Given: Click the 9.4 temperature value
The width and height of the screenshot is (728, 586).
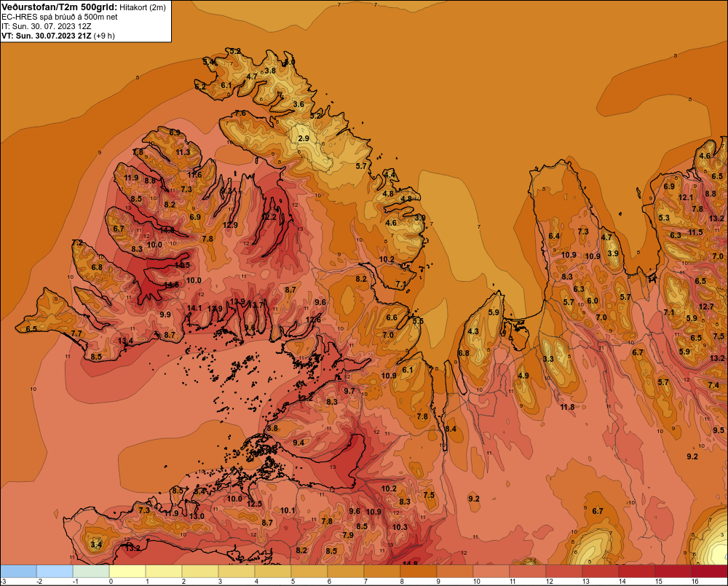Looking at the screenshot, I should point(298,443).
